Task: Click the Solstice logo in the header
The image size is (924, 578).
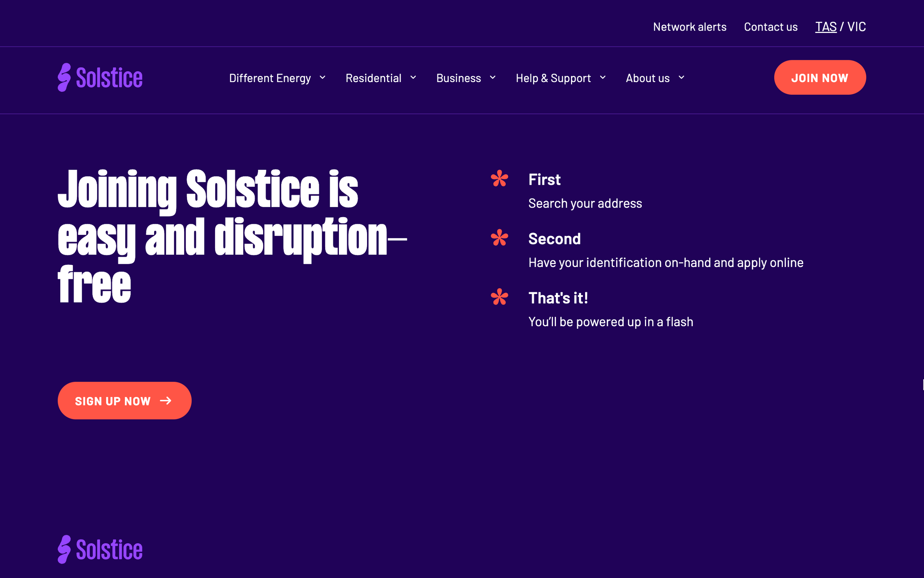Action: (100, 77)
